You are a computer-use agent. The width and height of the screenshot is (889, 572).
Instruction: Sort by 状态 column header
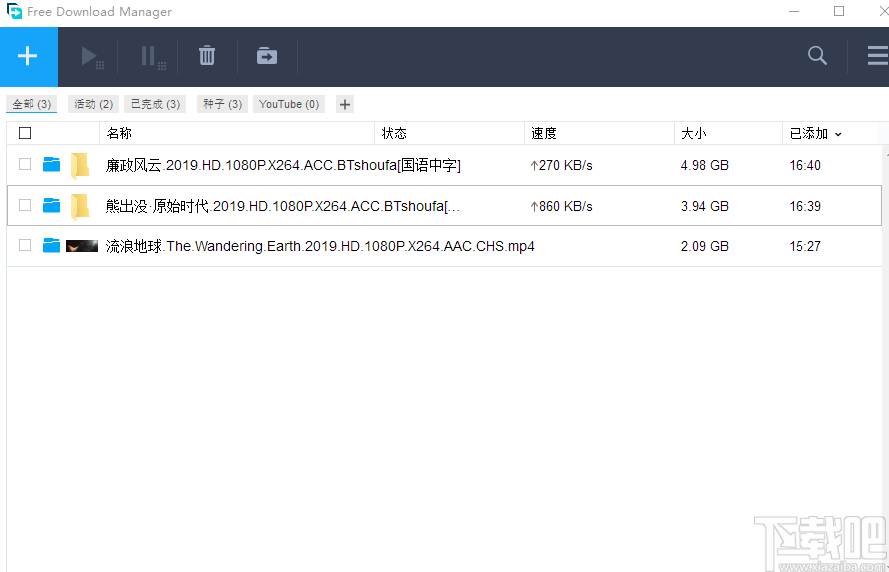click(x=394, y=133)
